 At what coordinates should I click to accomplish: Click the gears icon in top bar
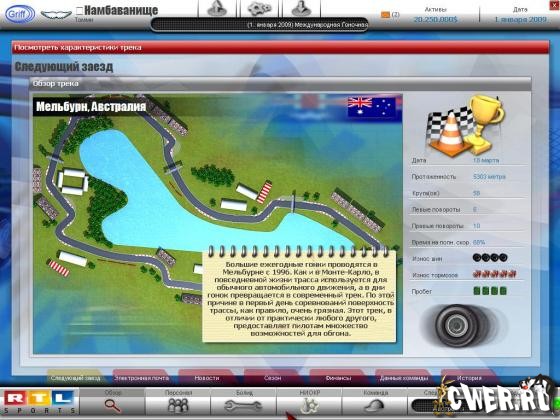(260, 9)
